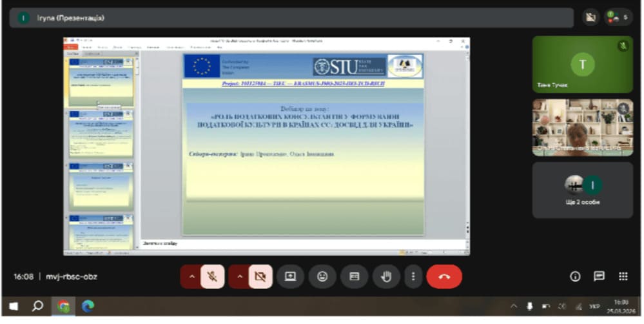Show hidden tray icons arrow
The image size is (644, 324).
click(513, 307)
